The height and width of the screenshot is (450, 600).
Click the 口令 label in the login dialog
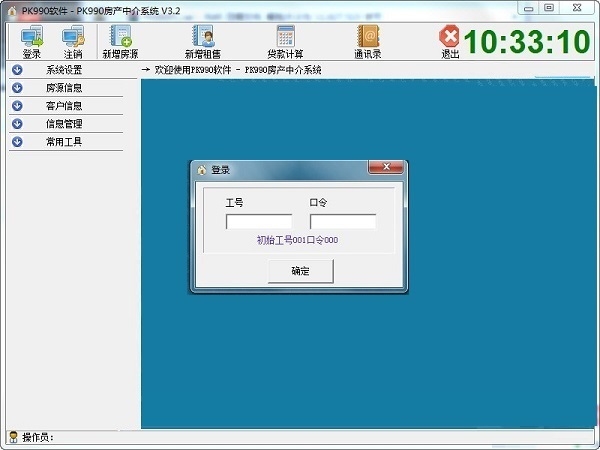(x=318, y=202)
